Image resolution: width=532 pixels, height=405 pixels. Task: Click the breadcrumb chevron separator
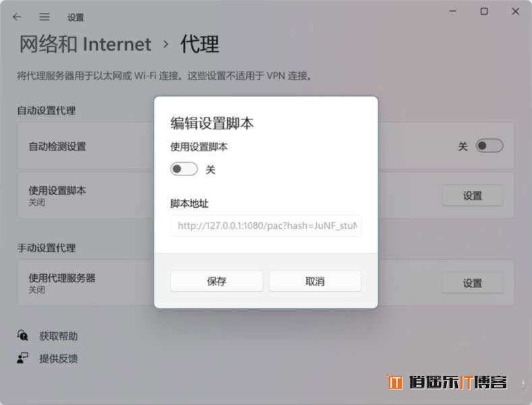click(166, 44)
